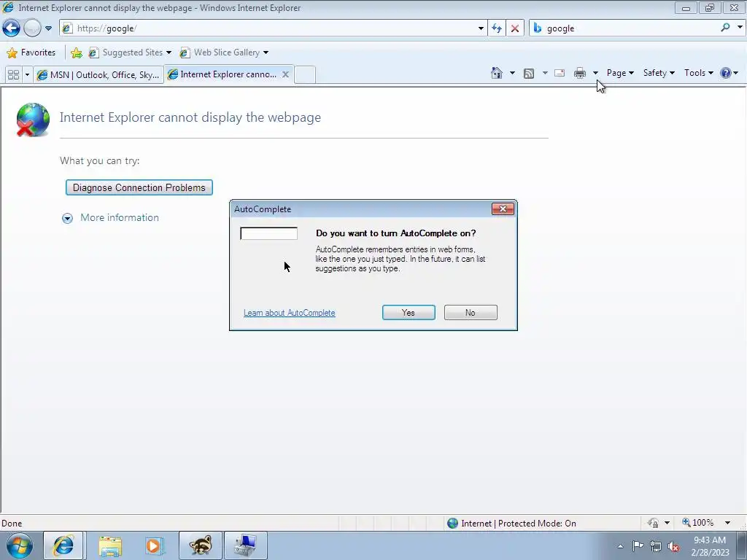Open the recent pages dropdown arrow
The image size is (747, 560).
pos(48,28)
